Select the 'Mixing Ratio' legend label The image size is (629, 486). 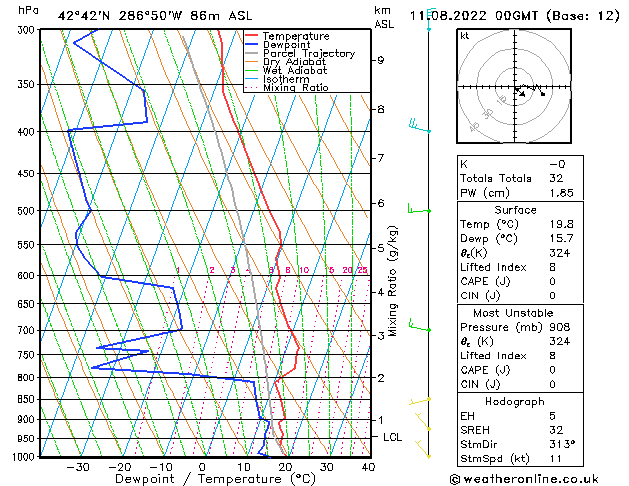(x=296, y=87)
